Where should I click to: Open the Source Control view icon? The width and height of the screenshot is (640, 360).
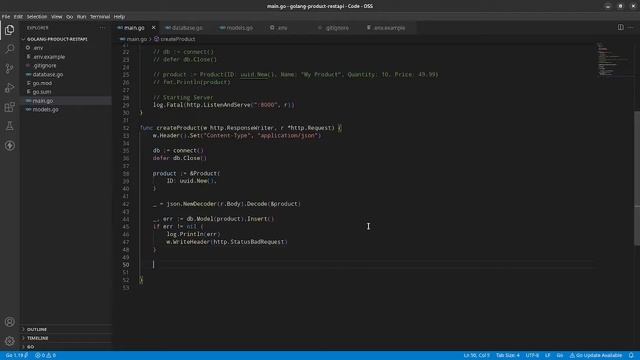pyautogui.click(x=9, y=68)
